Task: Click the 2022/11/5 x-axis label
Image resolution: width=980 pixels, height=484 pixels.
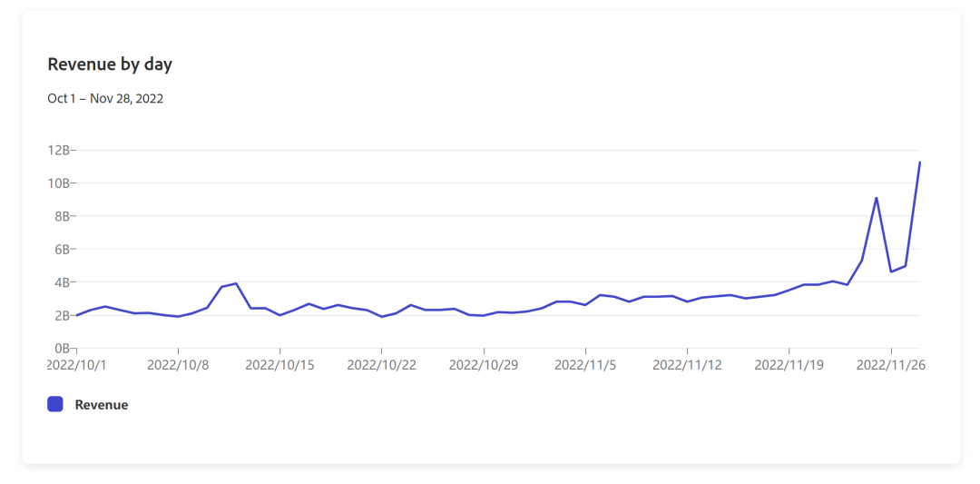Action: click(x=585, y=365)
